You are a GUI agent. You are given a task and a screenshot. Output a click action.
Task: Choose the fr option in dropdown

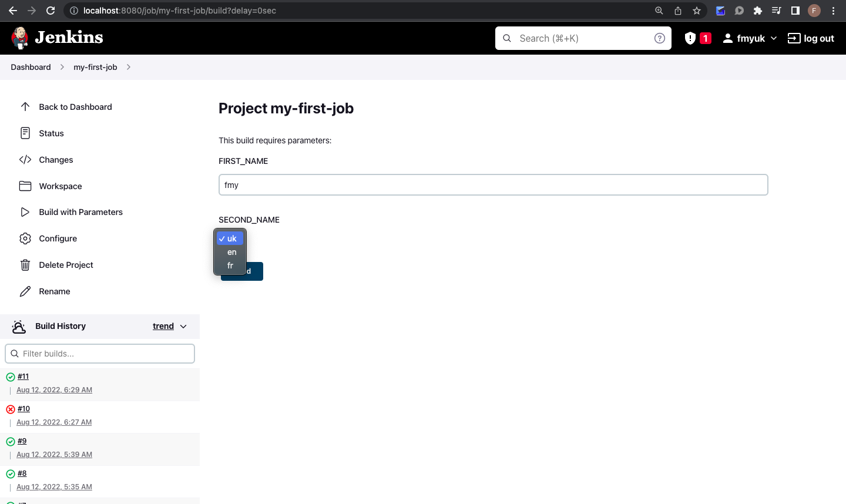[x=230, y=266]
